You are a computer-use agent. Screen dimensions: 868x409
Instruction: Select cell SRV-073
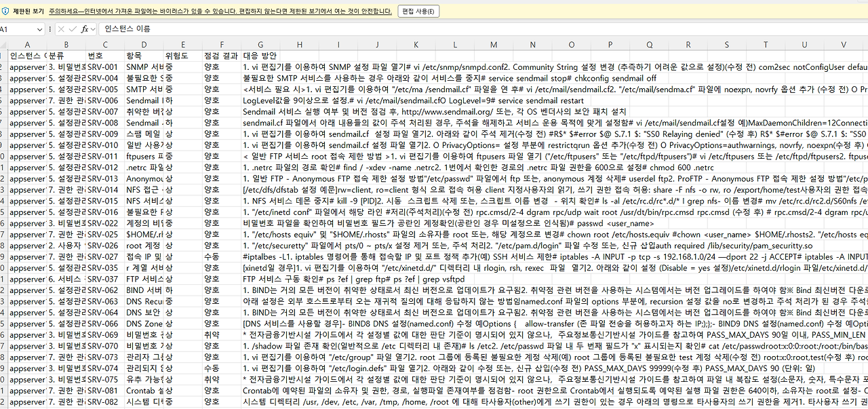pyautogui.click(x=105, y=357)
